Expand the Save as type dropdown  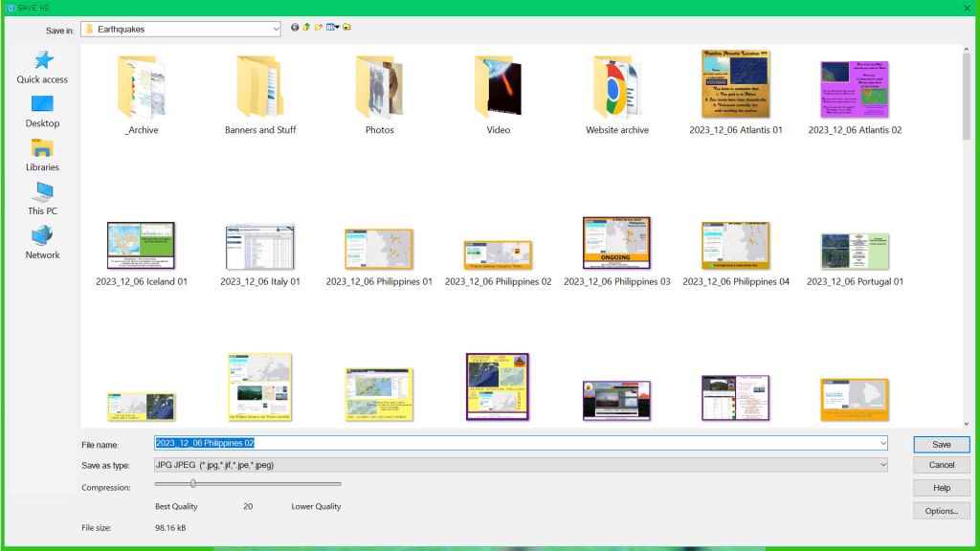(881, 465)
